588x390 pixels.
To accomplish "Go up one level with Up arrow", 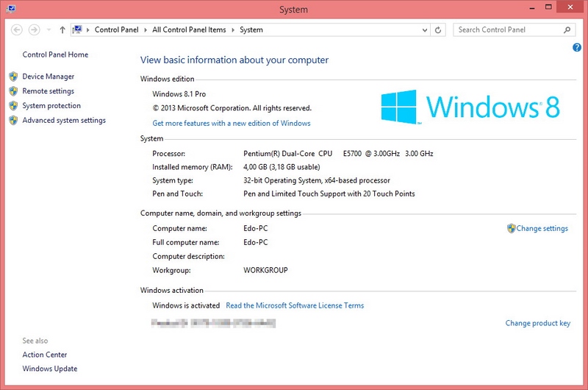I will 62,29.
